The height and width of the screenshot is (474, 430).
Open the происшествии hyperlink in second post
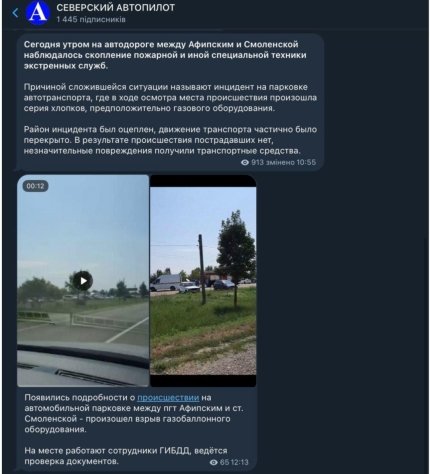coord(168,398)
